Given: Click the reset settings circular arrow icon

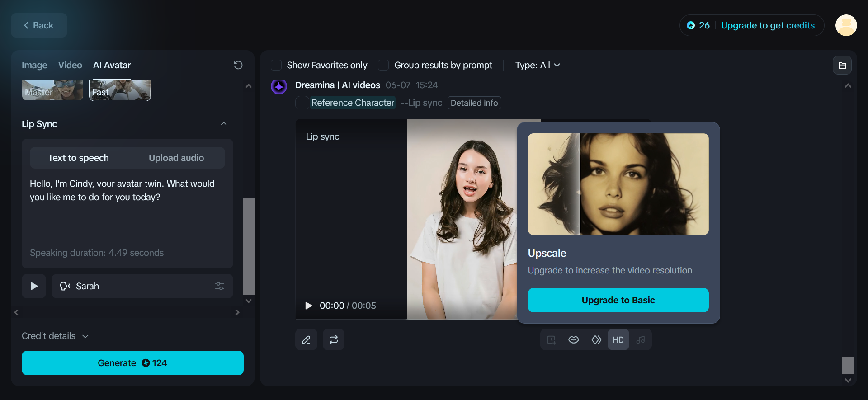Looking at the screenshot, I should pyautogui.click(x=238, y=65).
